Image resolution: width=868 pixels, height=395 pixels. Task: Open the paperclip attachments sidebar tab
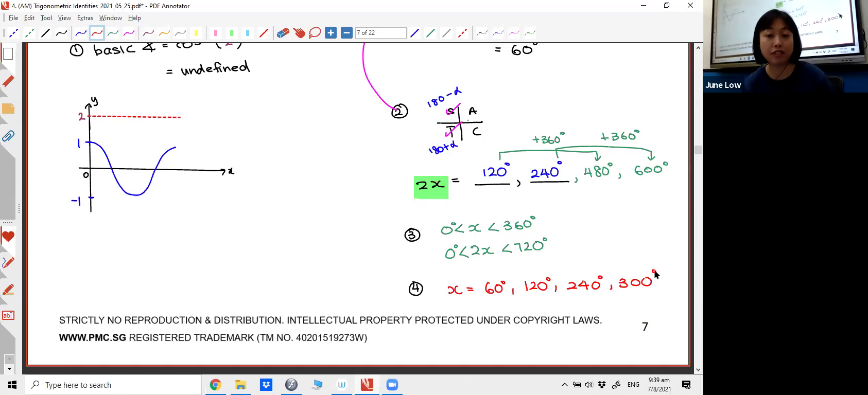pos(8,136)
